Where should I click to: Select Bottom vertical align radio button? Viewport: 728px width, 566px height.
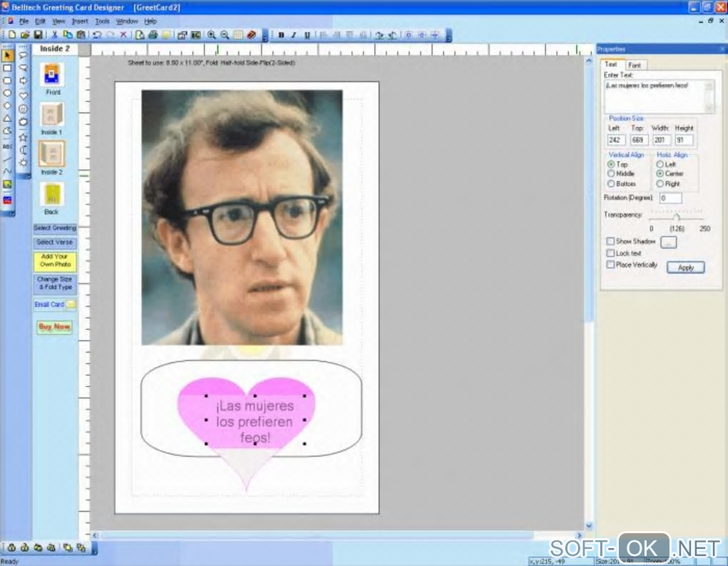[611, 184]
